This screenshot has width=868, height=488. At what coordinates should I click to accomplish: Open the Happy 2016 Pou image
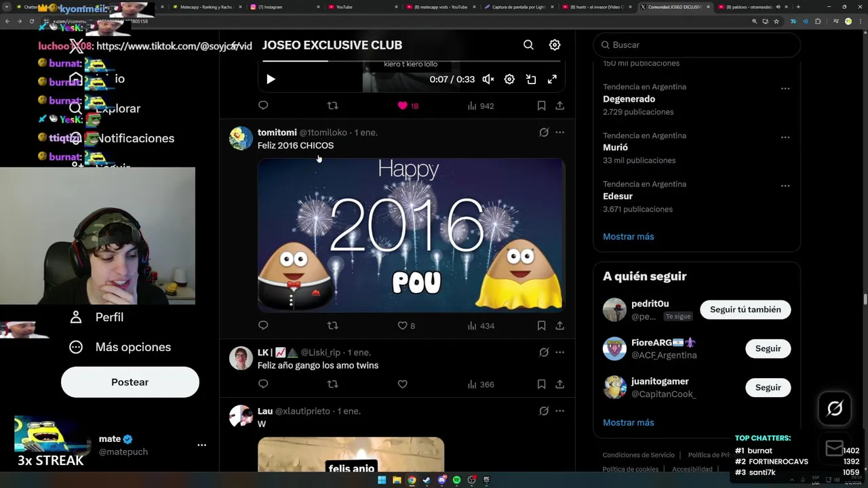pos(411,235)
